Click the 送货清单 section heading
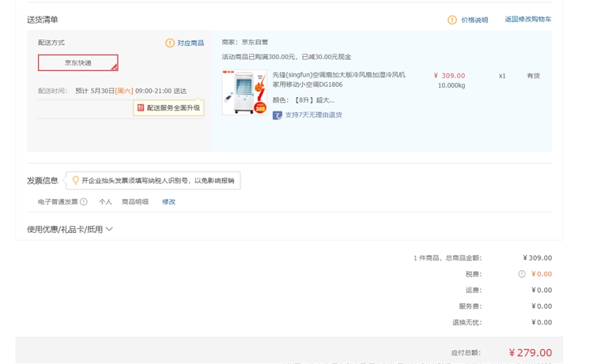Screen dimensions: 593x364 pos(43,20)
